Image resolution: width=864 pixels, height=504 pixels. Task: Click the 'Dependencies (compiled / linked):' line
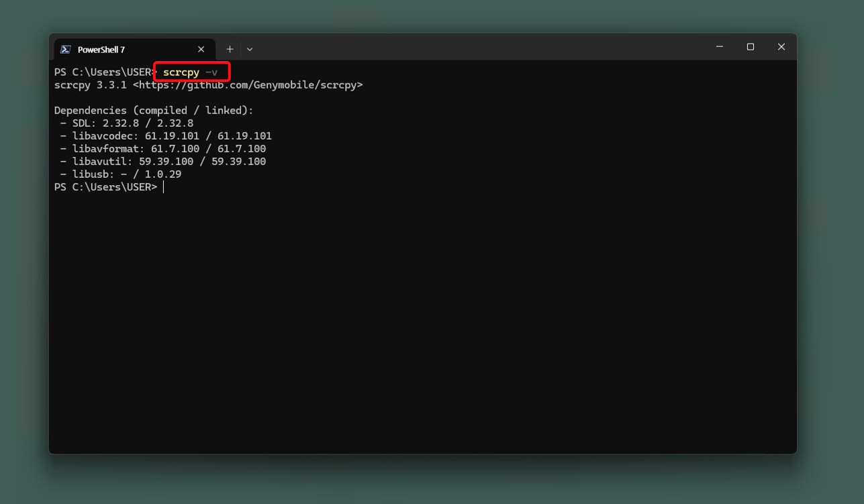[x=154, y=111]
